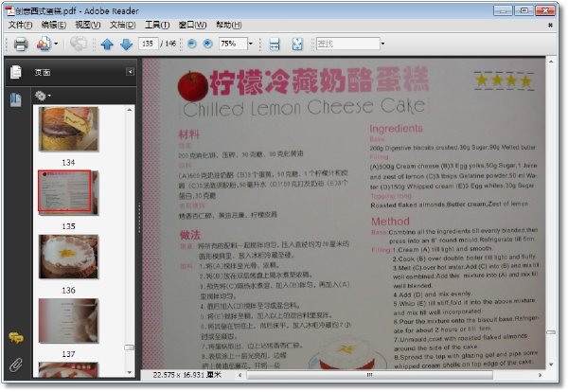
Task: Click document vertical scroll down arrow
Action: (x=551, y=365)
